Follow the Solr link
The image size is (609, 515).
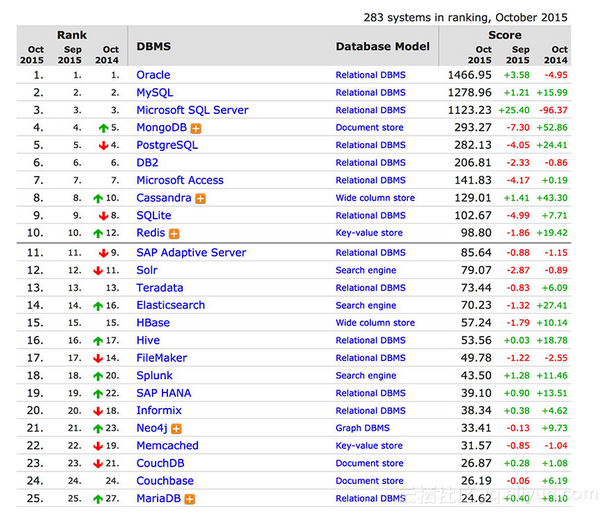[x=147, y=270]
